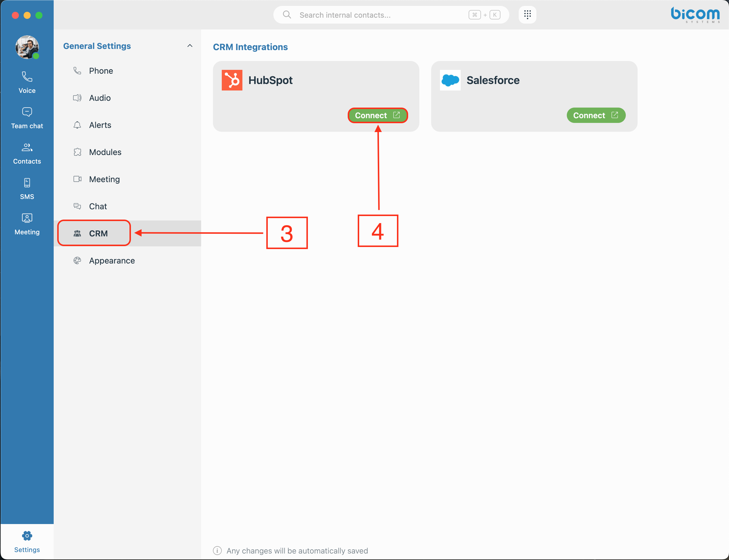The height and width of the screenshot is (560, 729).
Task: Click the CRM people icon
Action: click(x=77, y=233)
